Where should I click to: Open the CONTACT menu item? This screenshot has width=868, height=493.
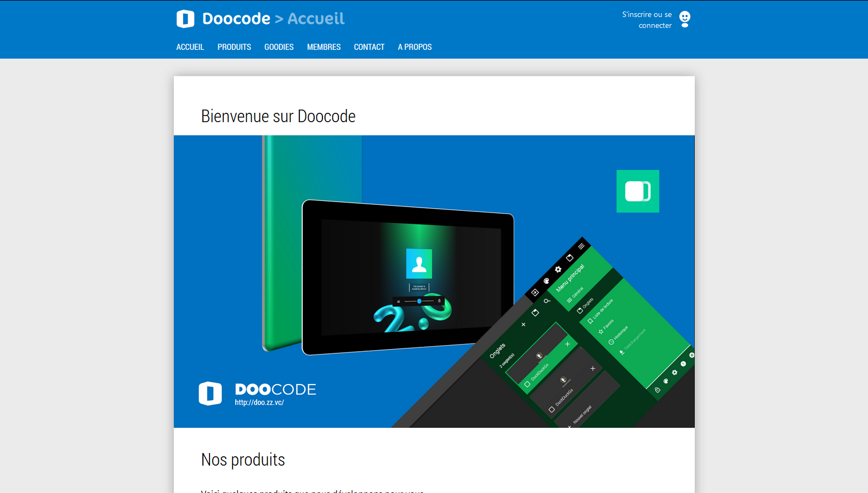369,47
